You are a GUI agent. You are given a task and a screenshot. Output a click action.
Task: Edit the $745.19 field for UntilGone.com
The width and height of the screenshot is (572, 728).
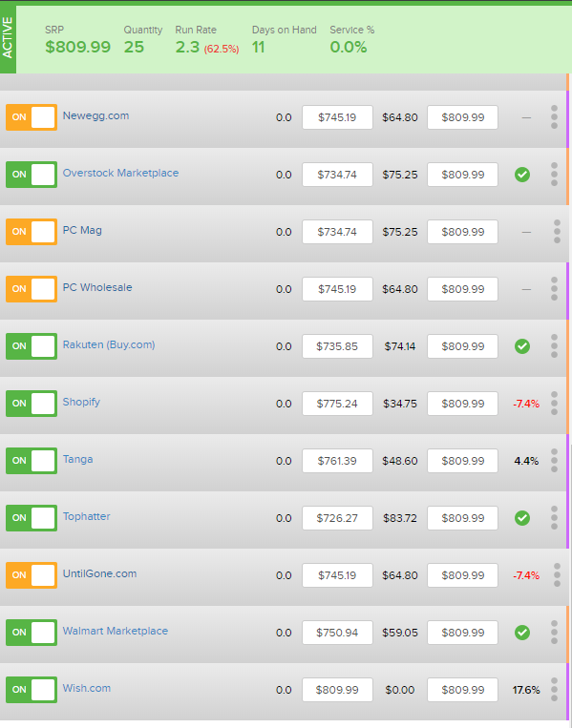coord(337,575)
